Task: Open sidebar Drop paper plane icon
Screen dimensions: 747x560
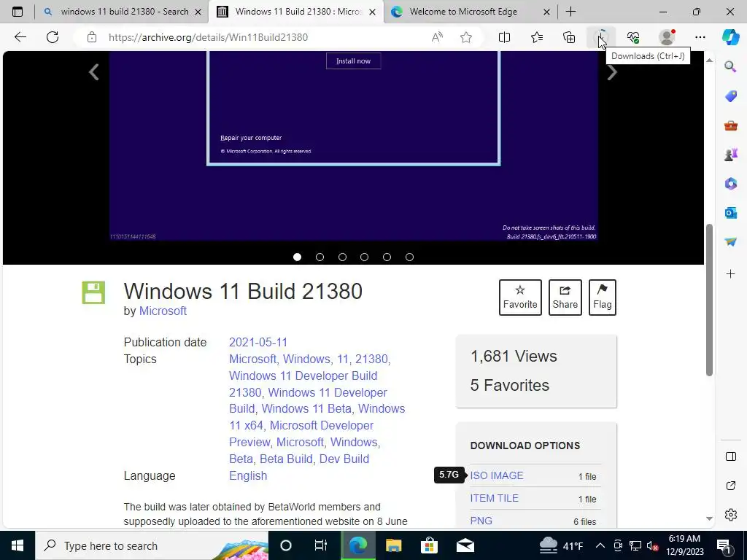Action: (730, 242)
